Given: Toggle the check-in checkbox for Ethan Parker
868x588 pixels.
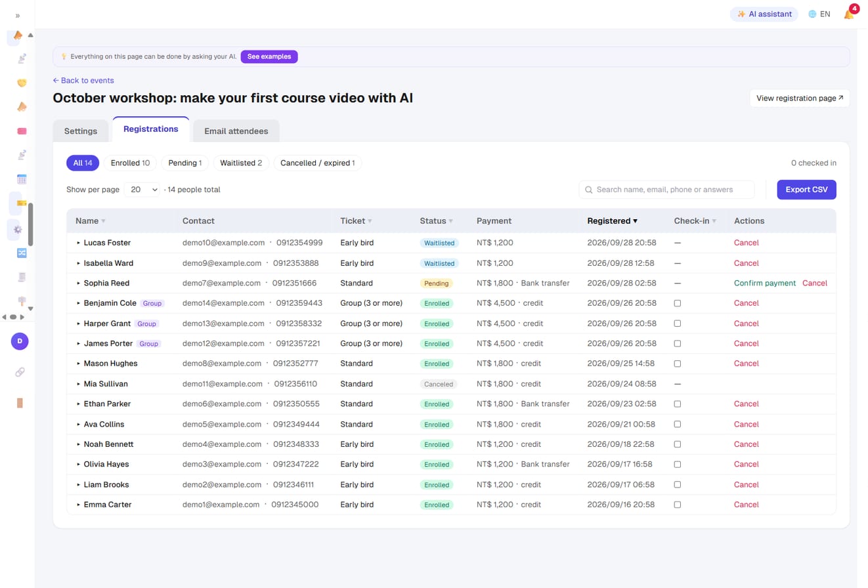Looking at the screenshot, I should (678, 404).
